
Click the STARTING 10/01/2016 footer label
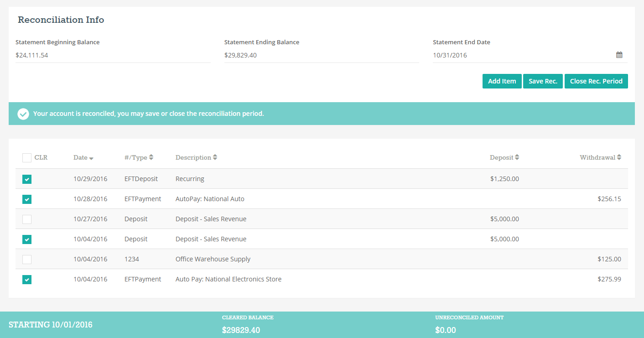click(x=51, y=325)
